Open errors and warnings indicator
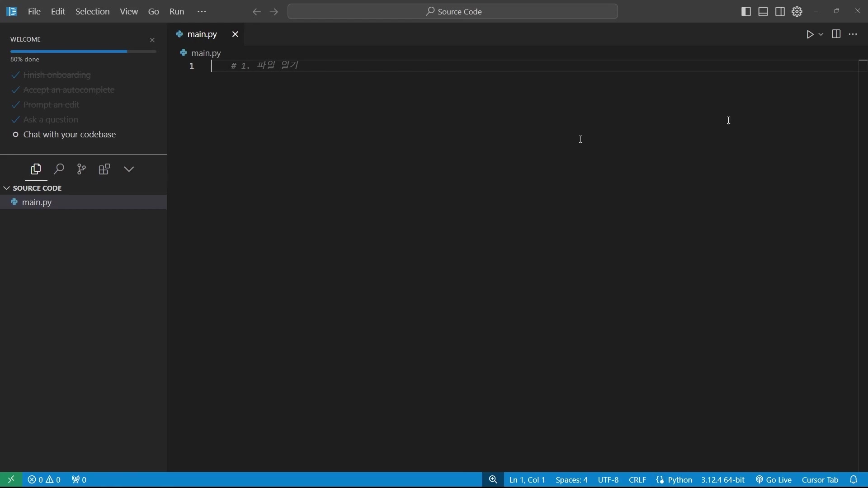Image resolution: width=868 pixels, height=488 pixels. pyautogui.click(x=44, y=480)
